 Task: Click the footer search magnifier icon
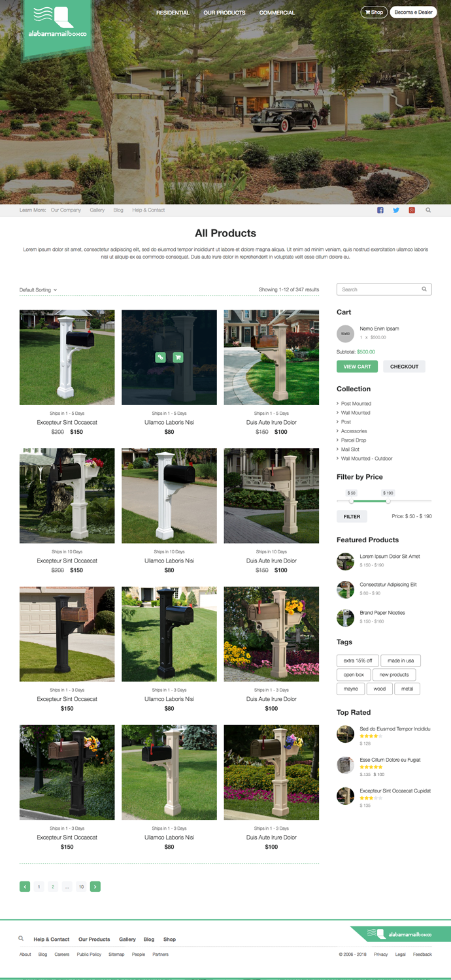(x=21, y=938)
